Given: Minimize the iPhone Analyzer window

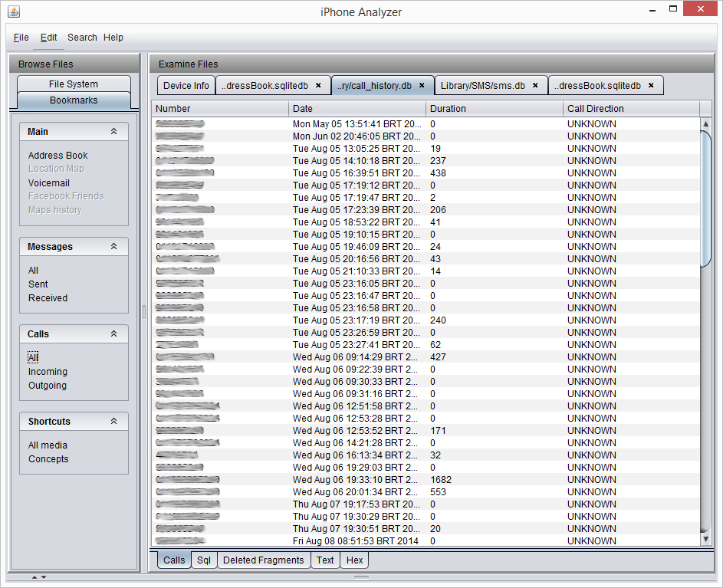Looking at the screenshot, I should pyautogui.click(x=652, y=10).
